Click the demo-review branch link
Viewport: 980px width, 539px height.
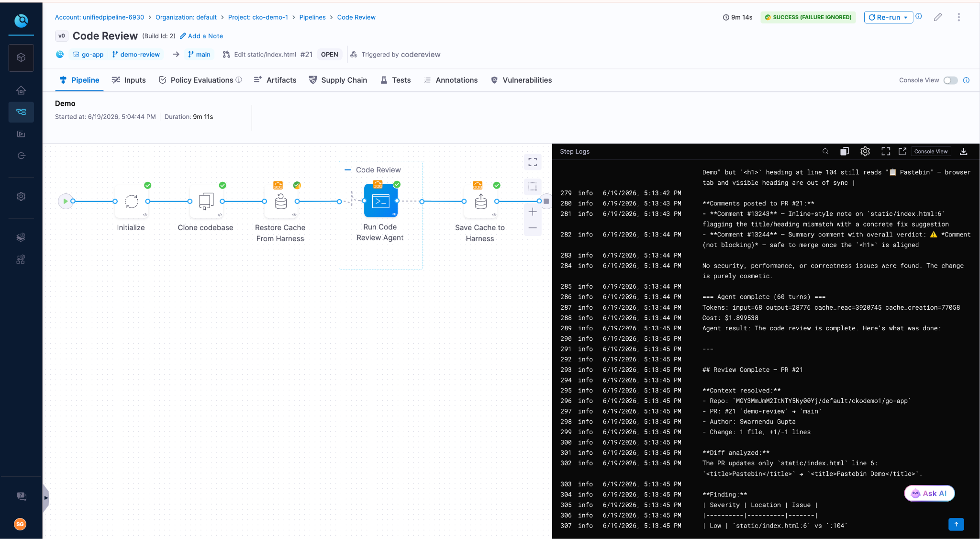[x=136, y=55]
